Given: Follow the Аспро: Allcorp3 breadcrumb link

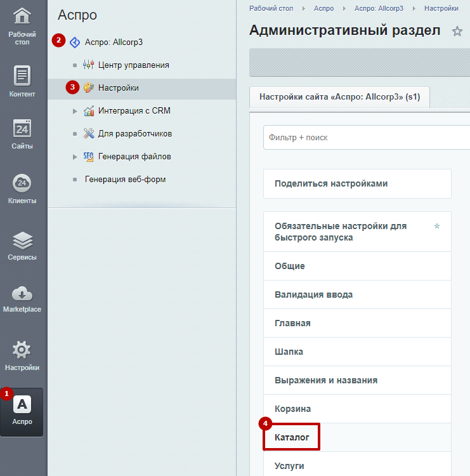Looking at the screenshot, I should (x=379, y=8).
